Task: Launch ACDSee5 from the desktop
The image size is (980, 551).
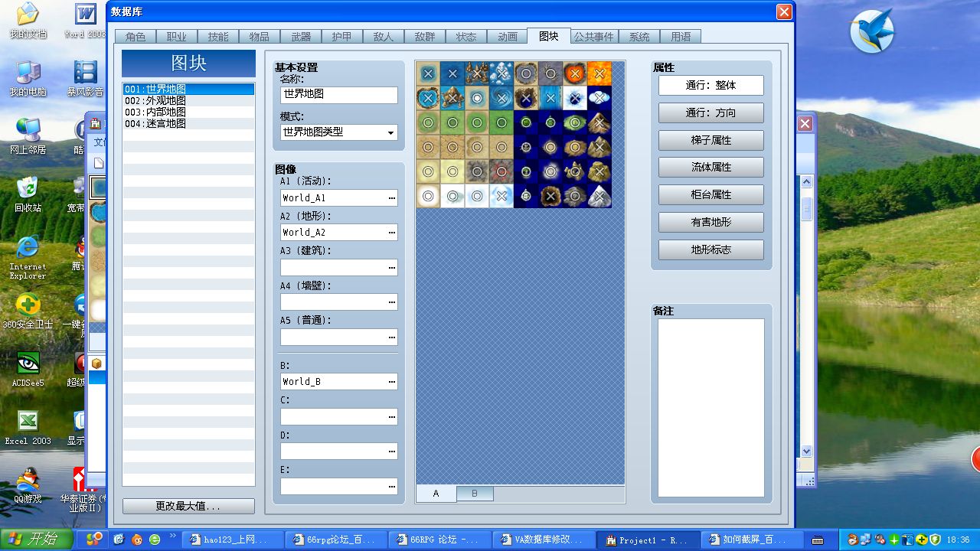Action: pyautogui.click(x=28, y=368)
